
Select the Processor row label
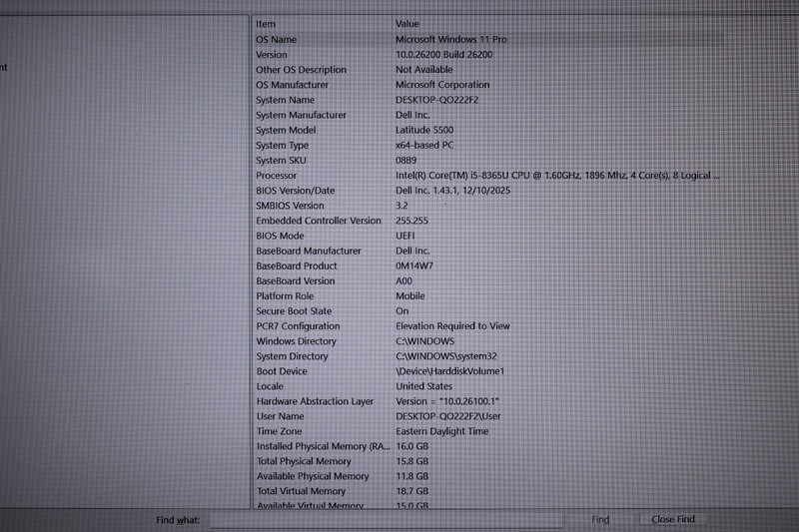[276, 176]
